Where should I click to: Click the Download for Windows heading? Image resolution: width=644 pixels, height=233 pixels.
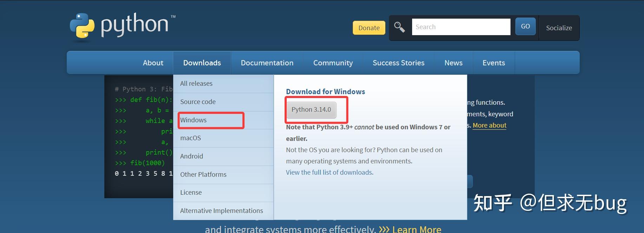[x=325, y=92]
